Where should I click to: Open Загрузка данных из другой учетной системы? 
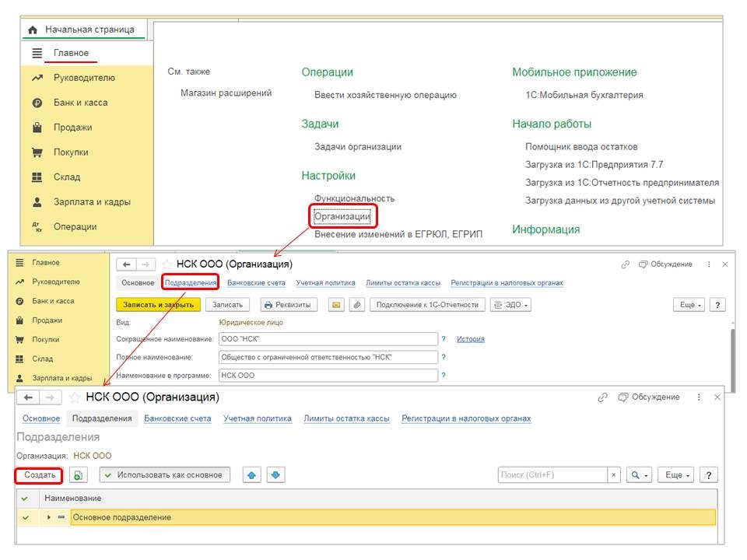click(x=620, y=201)
